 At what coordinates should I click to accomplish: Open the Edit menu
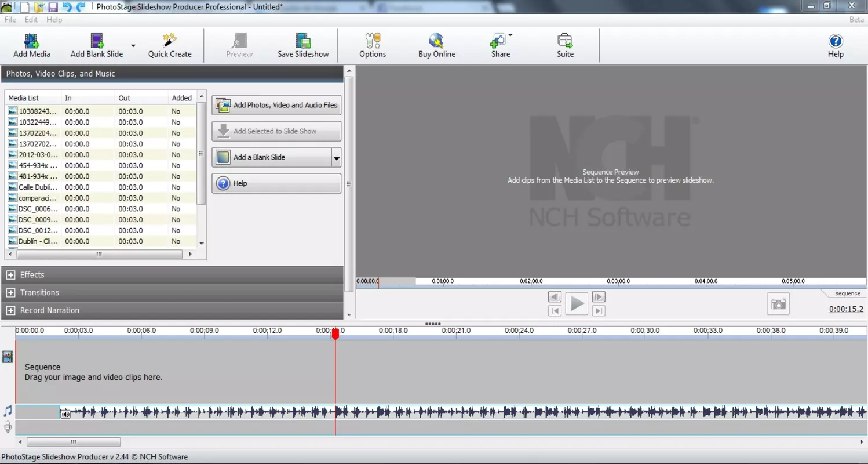click(x=31, y=20)
